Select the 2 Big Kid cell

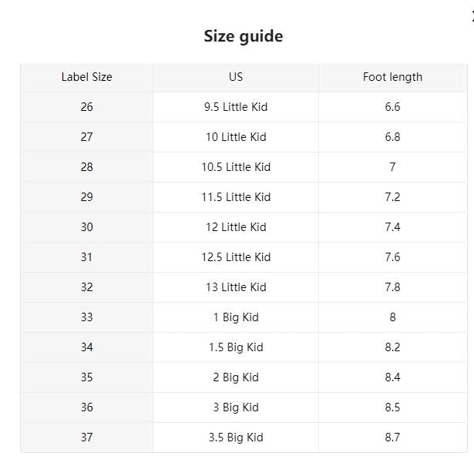[x=236, y=377]
